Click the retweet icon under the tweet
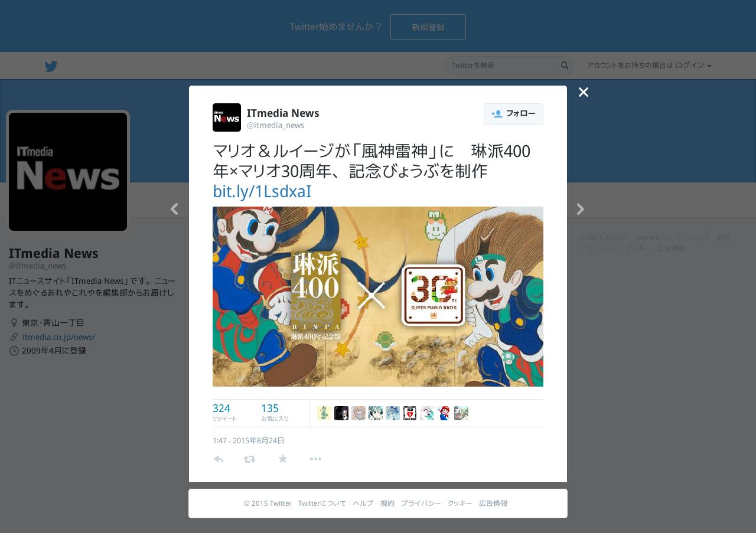Viewport: 756px width, 533px height. tap(250, 459)
